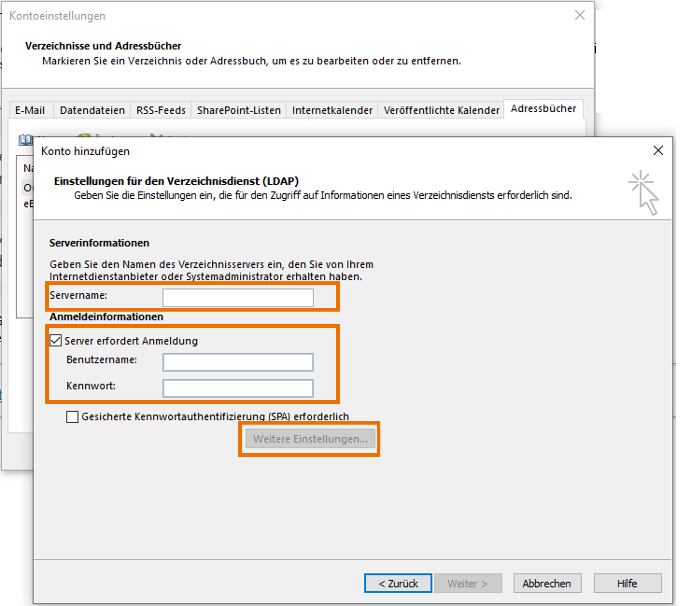Screen dimensions: 700x606
Task: Close the Konto hinzufügen dialog
Action: (658, 150)
